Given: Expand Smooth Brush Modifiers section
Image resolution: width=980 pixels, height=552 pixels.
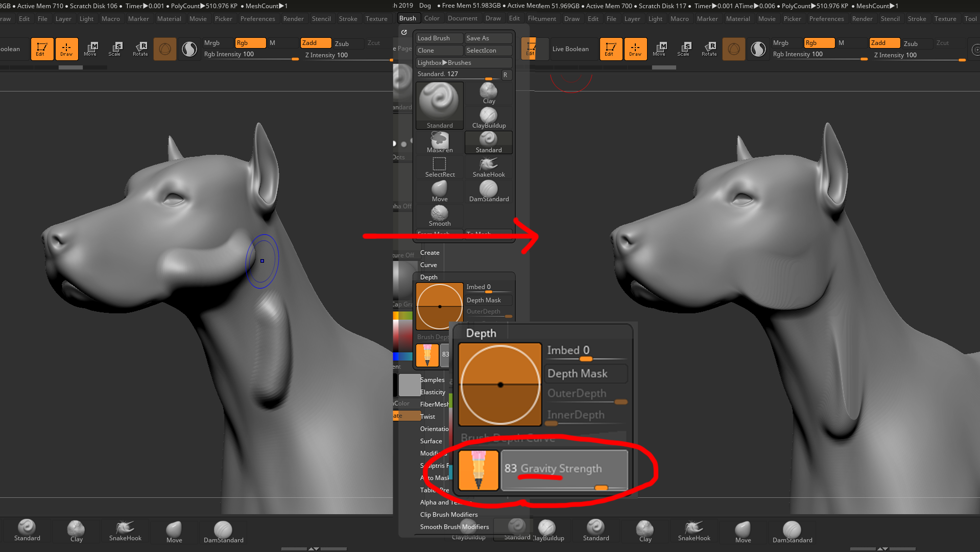Looking at the screenshot, I should pyautogui.click(x=455, y=527).
